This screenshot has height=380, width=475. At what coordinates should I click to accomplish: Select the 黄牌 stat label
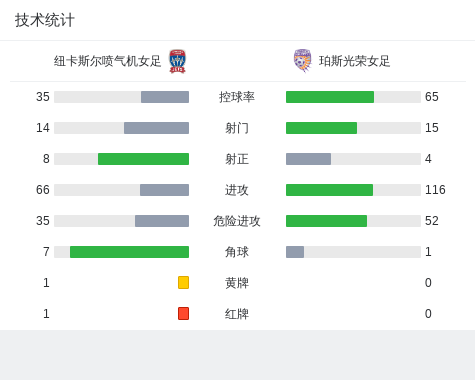point(237,283)
